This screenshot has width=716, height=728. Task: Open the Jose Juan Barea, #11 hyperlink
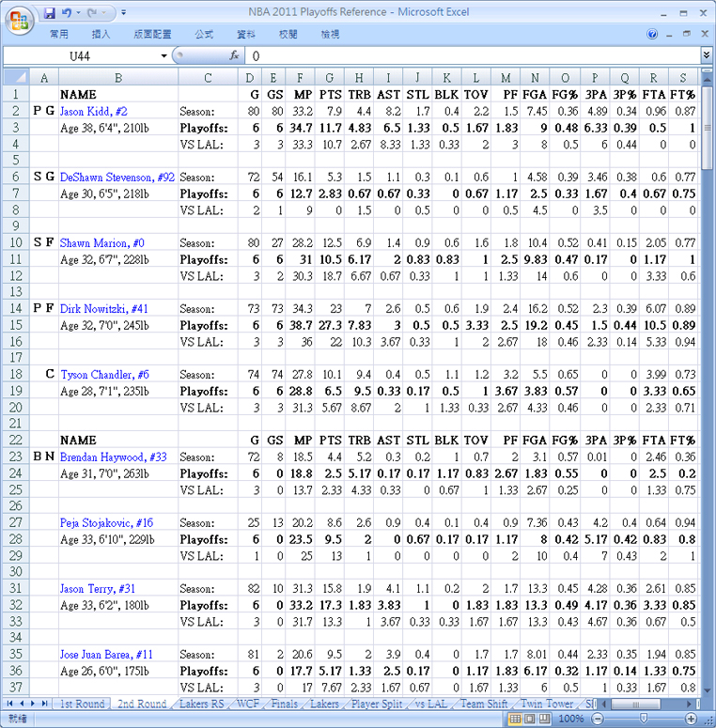[x=106, y=655]
